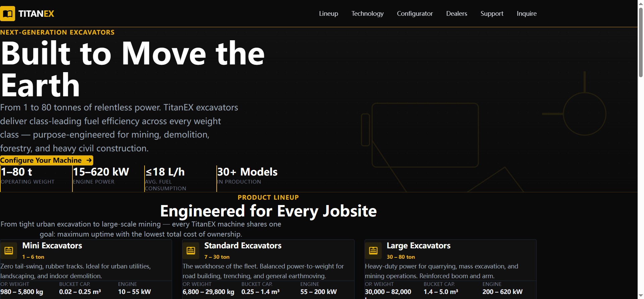Click the Mini Excavators card icon
This screenshot has height=299, width=644.
9,251
